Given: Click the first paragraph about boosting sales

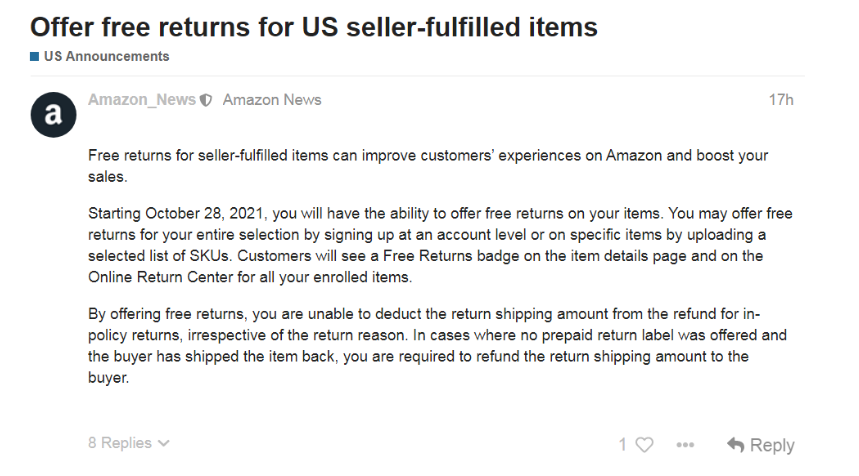Looking at the screenshot, I should [428, 166].
